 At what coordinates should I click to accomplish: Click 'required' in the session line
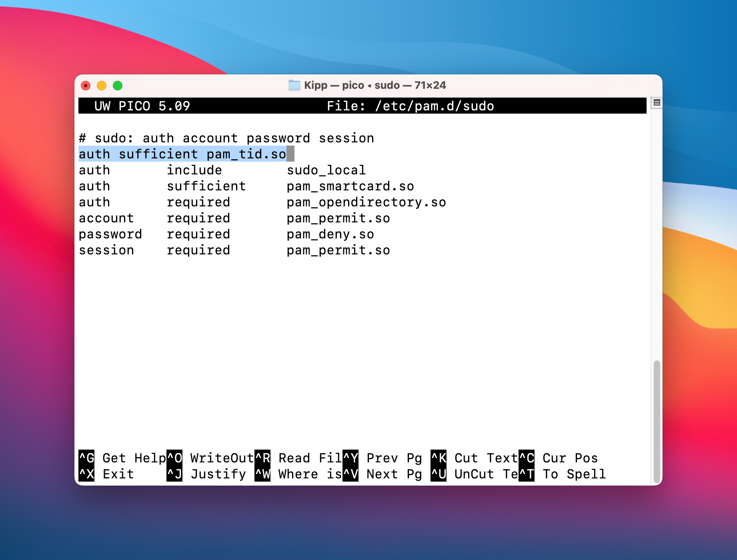[x=198, y=250]
